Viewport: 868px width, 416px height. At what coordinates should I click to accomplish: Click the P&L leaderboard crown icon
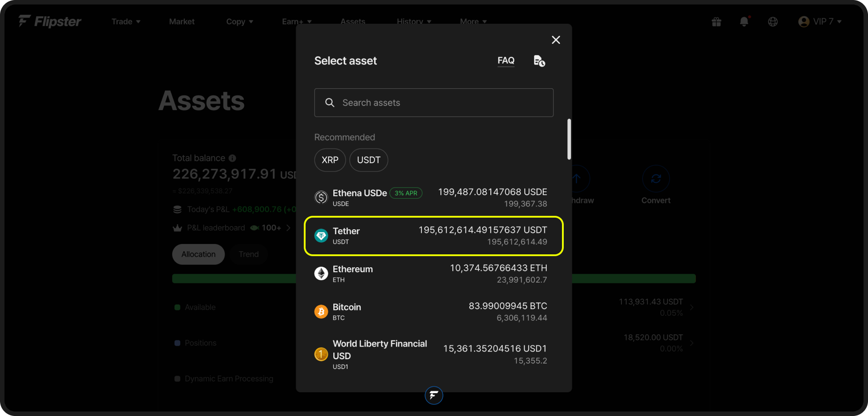pyautogui.click(x=177, y=228)
